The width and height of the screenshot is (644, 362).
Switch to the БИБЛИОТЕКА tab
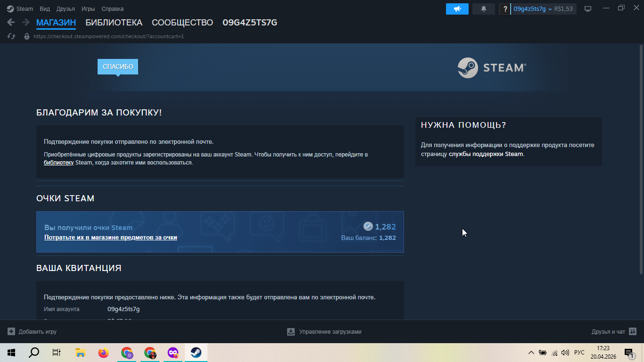[x=114, y=23]
